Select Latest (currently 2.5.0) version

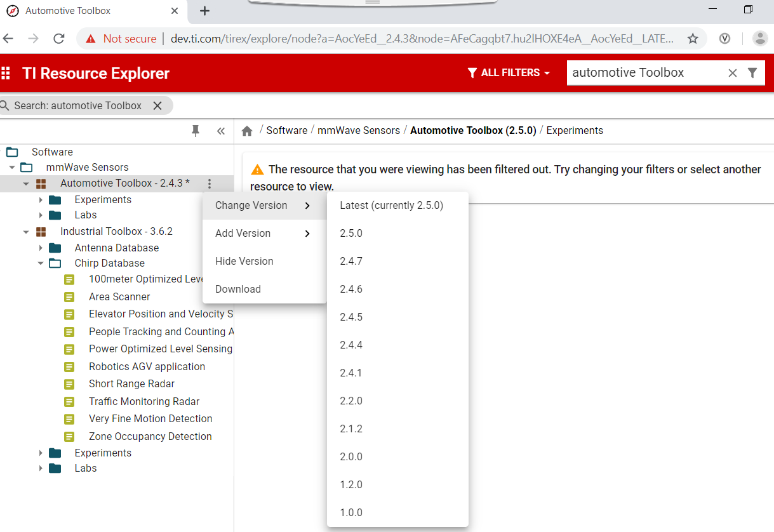[397, 206]
